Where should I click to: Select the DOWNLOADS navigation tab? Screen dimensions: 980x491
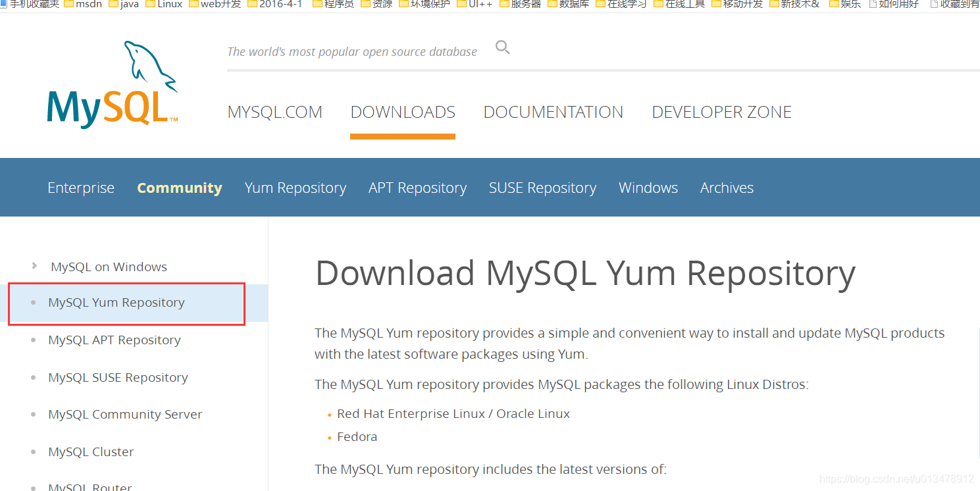pyautogui.click(x=403, y=112)
